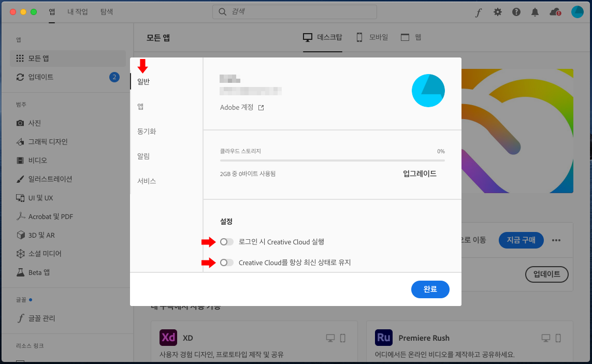Switch to the 데스크탑 tab

[x=323, y=37]
